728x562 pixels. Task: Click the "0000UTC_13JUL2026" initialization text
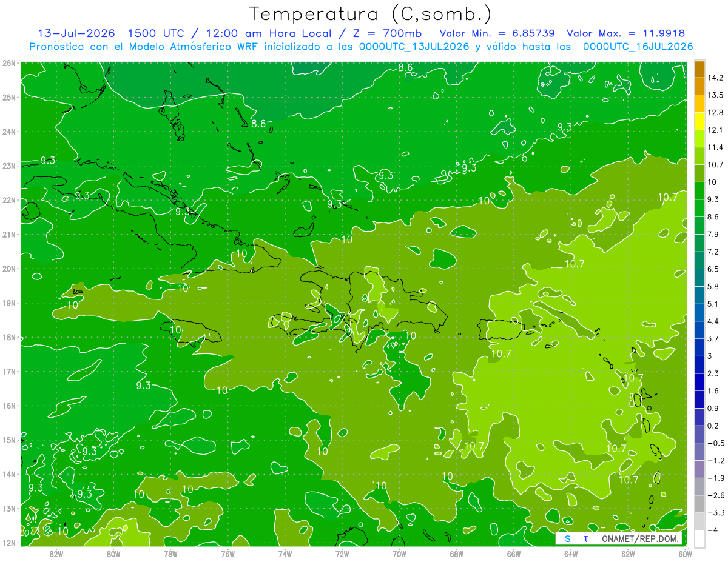click(x=414, y=47)
